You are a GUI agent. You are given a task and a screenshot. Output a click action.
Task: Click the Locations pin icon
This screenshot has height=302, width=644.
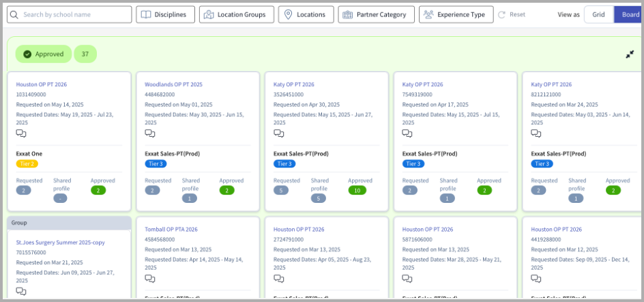(289, 15)
